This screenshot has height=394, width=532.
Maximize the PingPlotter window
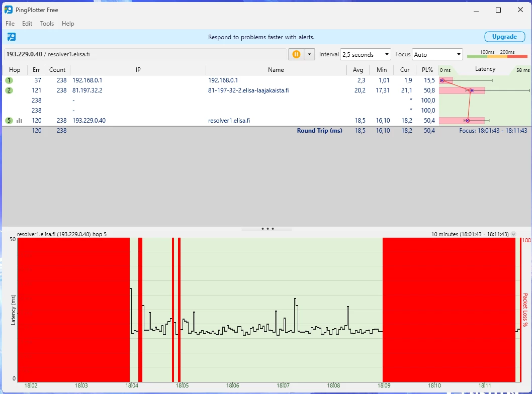tap(498, 10)
